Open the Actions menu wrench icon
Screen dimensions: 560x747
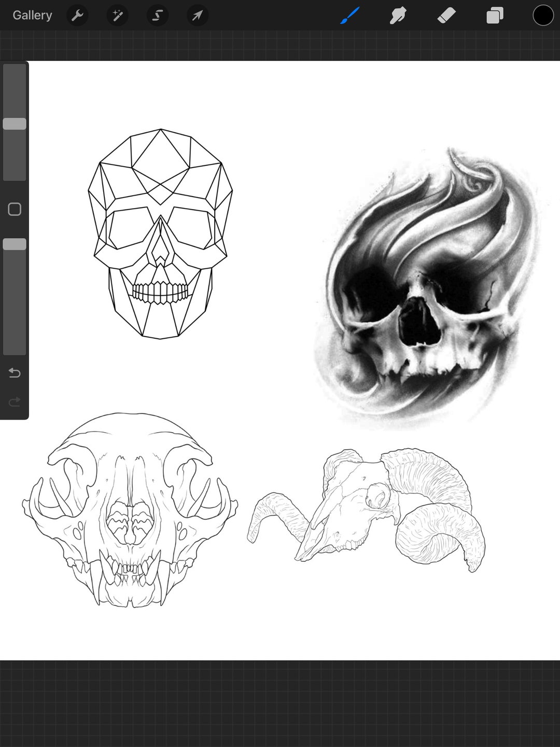click(x=77, y=16)
